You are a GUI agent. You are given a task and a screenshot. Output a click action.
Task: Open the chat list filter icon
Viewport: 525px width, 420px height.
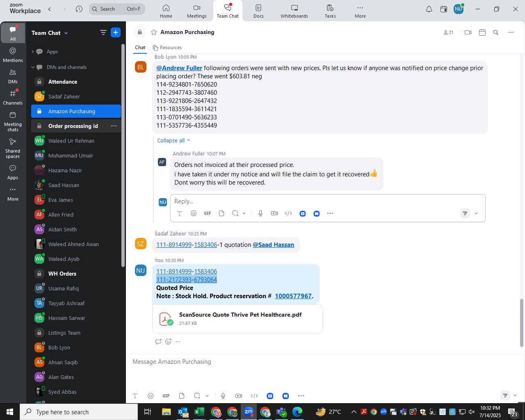click(103, 32)
